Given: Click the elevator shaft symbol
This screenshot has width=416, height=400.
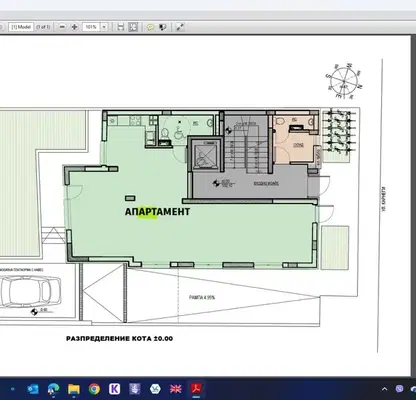Looking at the screenshot, I should click(205, 156).
